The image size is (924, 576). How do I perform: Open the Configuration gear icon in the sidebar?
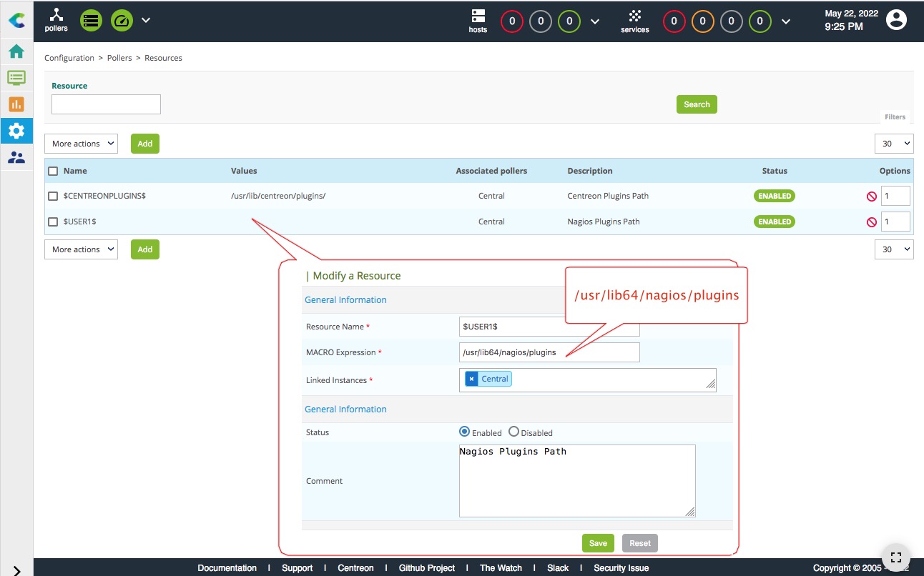16,131
